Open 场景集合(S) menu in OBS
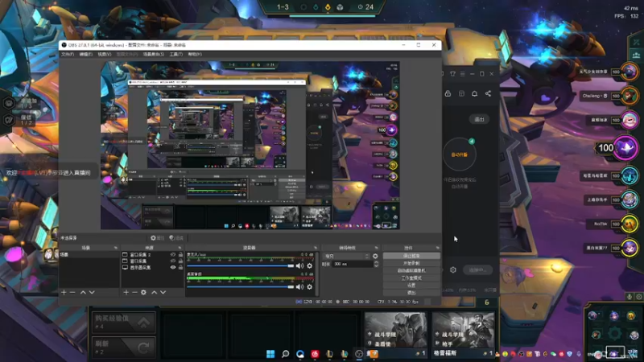The image size is (644, 362). (154, 54)
